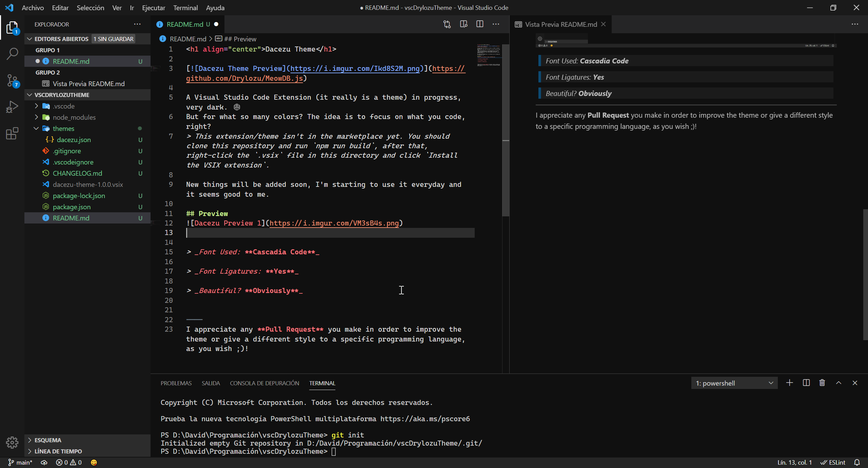Open the Manage gear in activity bar
This screenshot has width=868, height=468.
pos(12,442)
